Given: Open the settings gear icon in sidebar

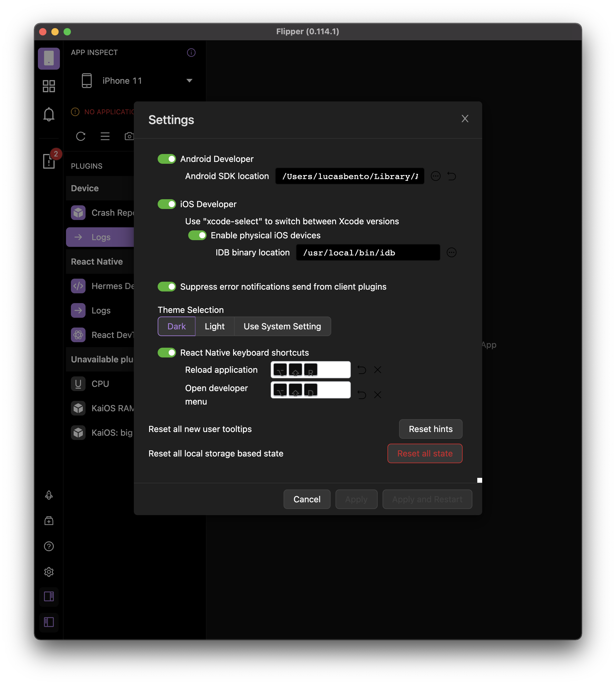Looking at the screenshot, I should point(49,572).
